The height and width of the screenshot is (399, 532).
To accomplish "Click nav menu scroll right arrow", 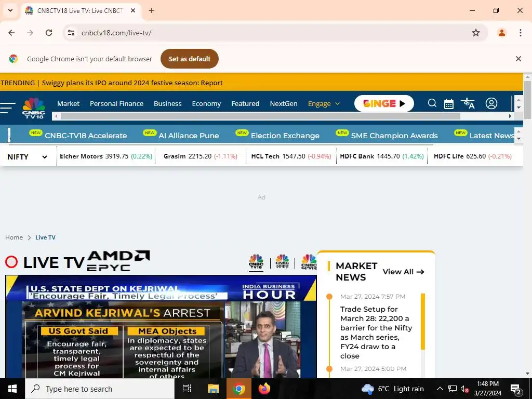I will (x=510, y=116).
